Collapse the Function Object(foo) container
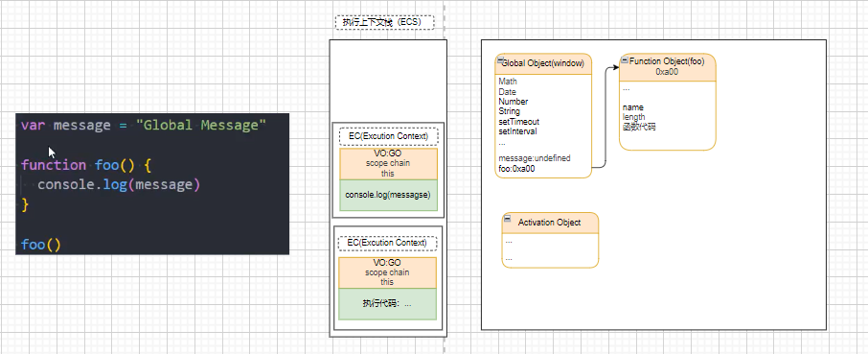This screenshot has height=354, width=868. click(625, 59)
